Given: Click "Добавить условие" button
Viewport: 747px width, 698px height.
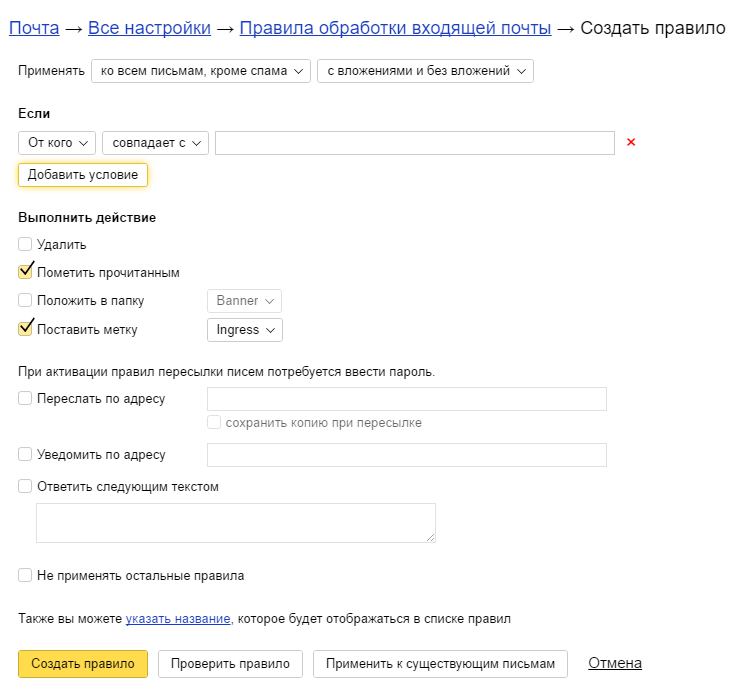Looking at the screenshot, I should click(83, 175).
